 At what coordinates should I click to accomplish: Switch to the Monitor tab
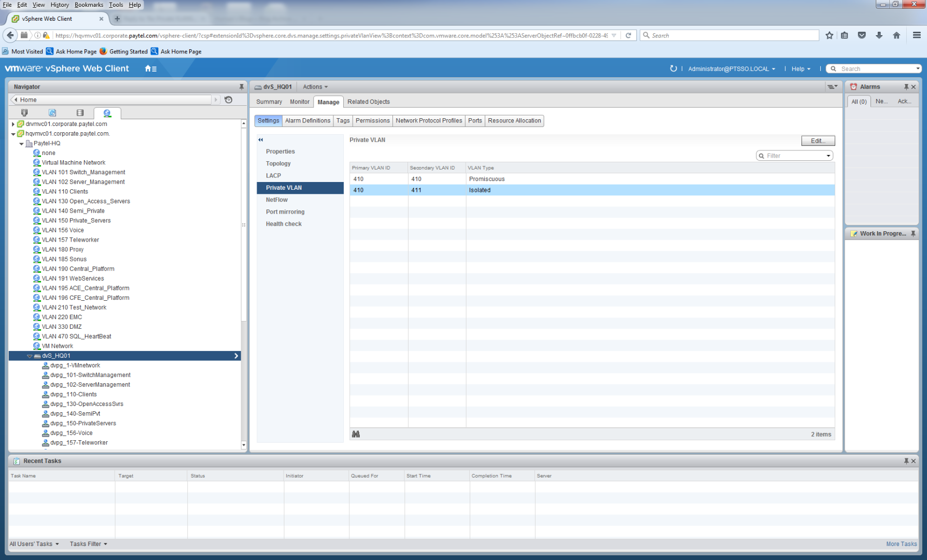coord(300,102)
